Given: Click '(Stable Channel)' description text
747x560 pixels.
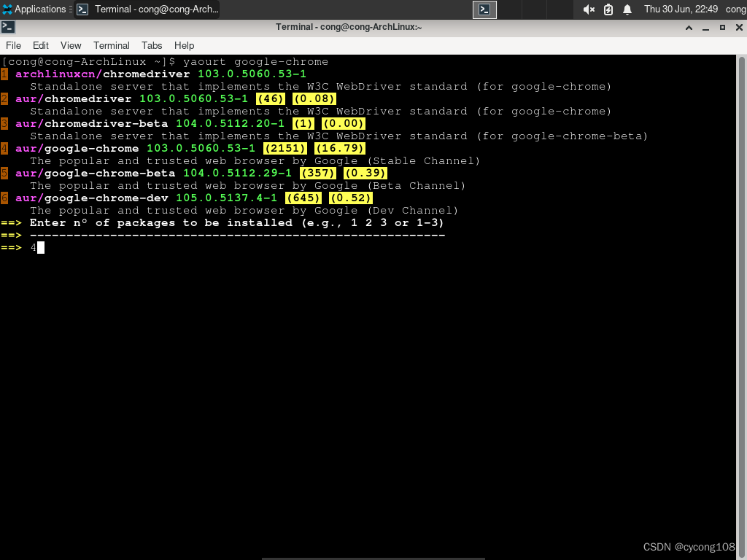Looking at the screenshot, I should click(x=423, y=161).
